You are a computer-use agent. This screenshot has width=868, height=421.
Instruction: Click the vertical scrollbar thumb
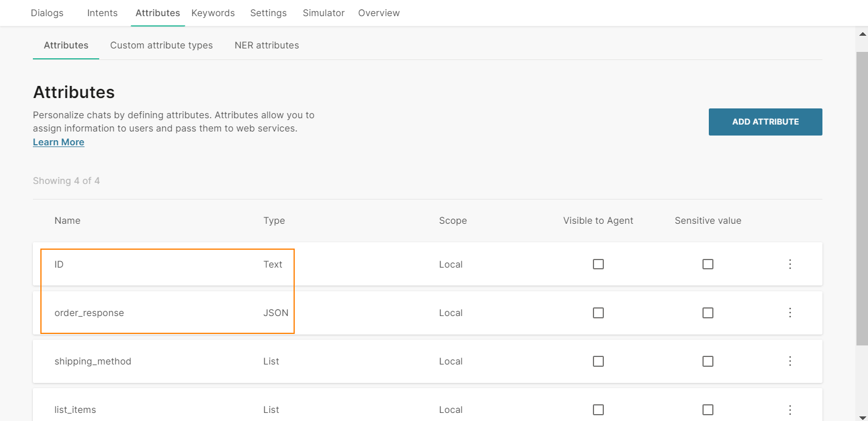pyautogui.click(x=862, y=196)
